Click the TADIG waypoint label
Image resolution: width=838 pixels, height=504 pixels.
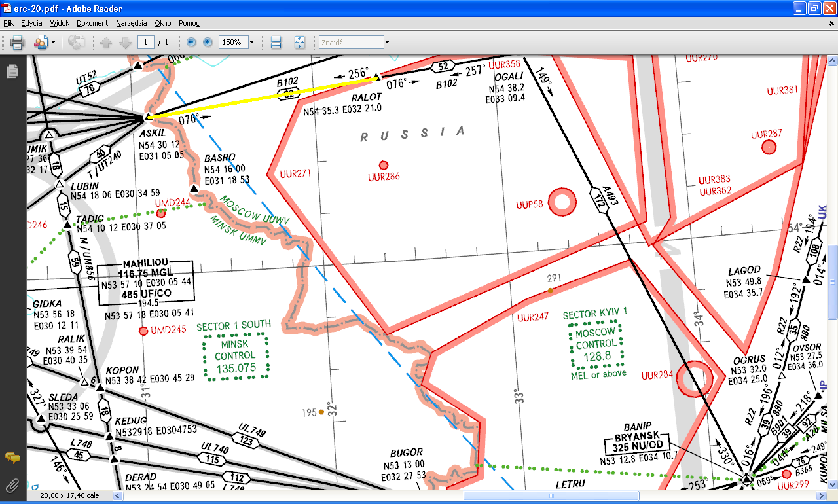coord(90,219)
